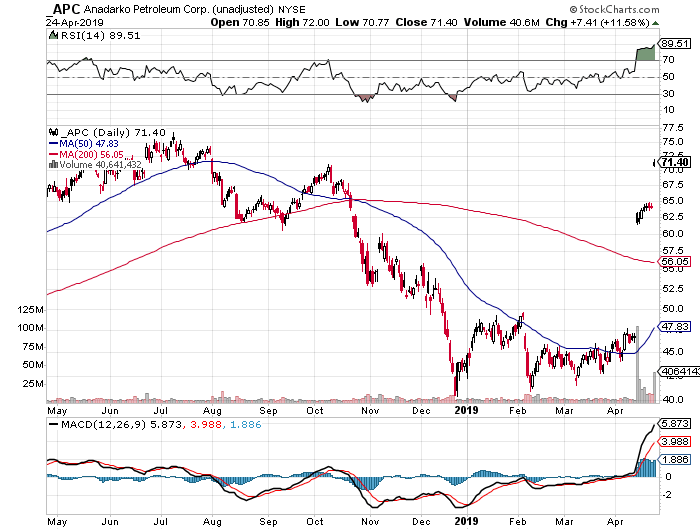The image size is (700, 530).
Task: Click the Chg +7.41 (+11.58%) value
Action: [597, 22]
